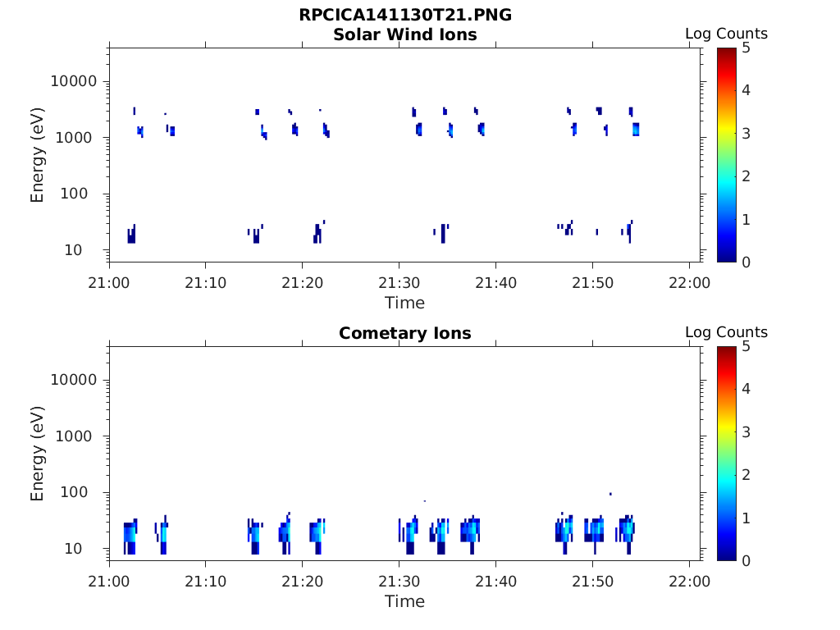This screenshot has height=630, width=840.
Task: Click the 1000 energy tick on Solar Wind plot
Action: pyautogui.click(x=74, y=138)
